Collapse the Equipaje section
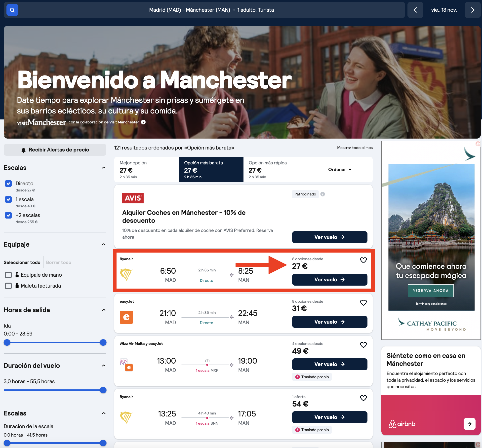The height and width of the screenshot is (448, 482). [x=104, y=244]
